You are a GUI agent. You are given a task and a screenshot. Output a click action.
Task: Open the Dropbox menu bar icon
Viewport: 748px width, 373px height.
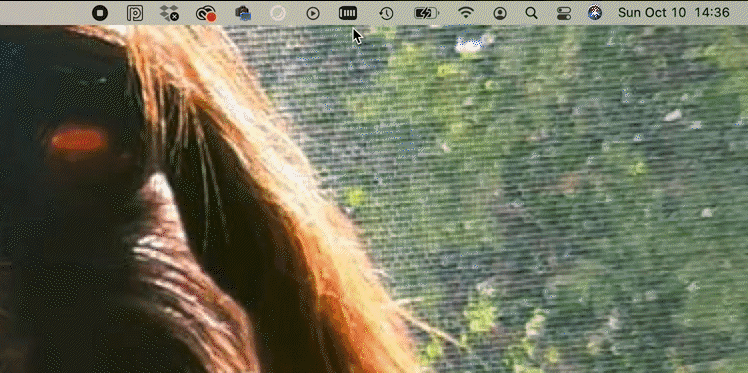click(x=169, y=13)
